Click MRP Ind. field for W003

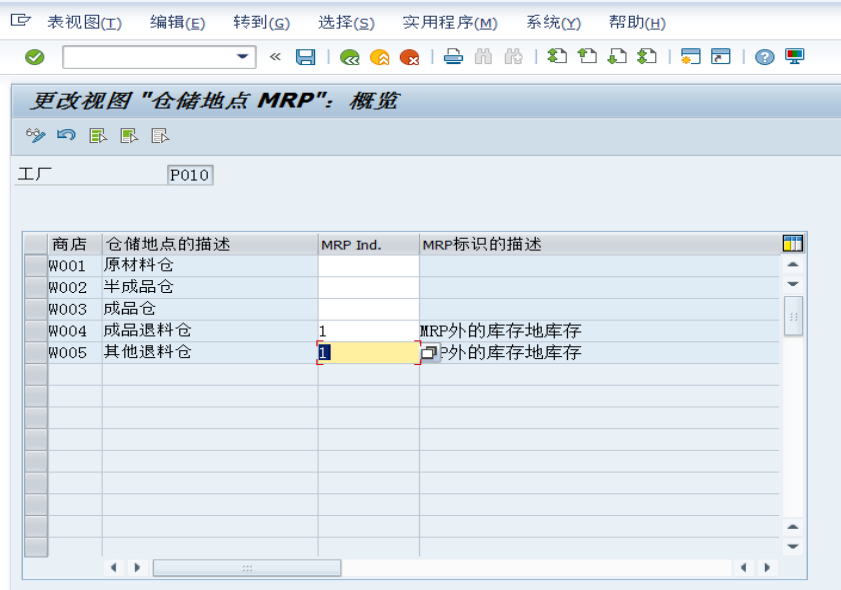[x=368, y=309]
